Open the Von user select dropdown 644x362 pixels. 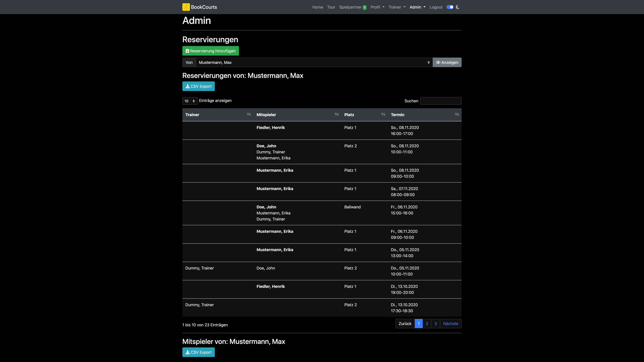[314, 62]
